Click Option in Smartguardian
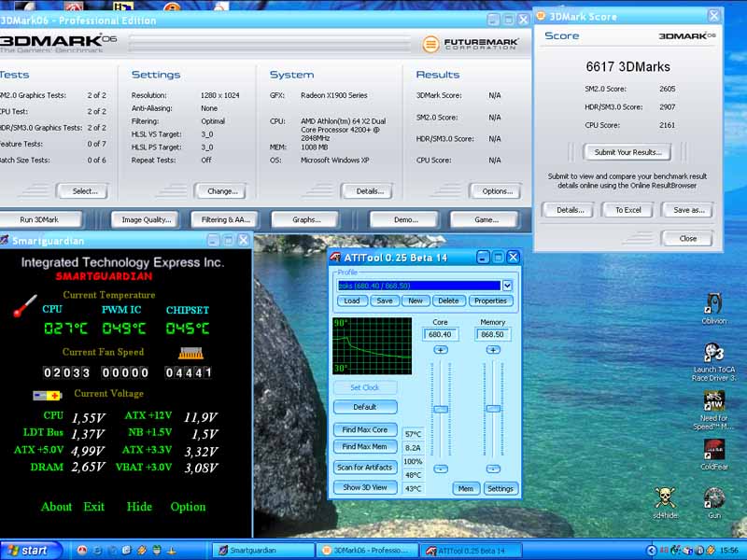 pyautogui.click(x=188, y=507)
